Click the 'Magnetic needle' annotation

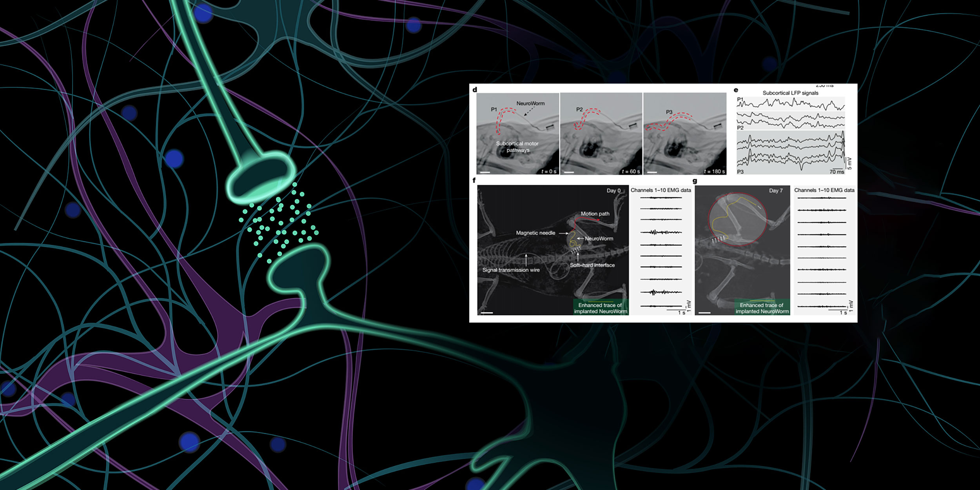click(535, 233)
